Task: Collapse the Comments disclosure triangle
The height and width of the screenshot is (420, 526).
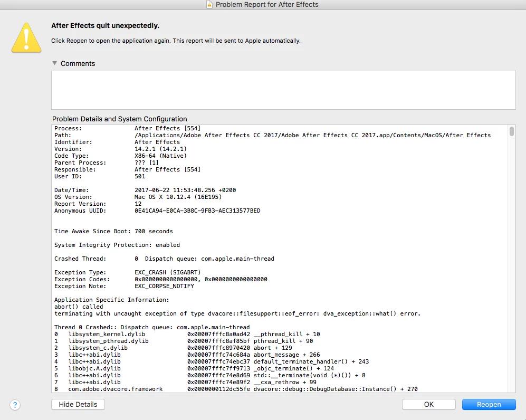Action: (54, 63)
